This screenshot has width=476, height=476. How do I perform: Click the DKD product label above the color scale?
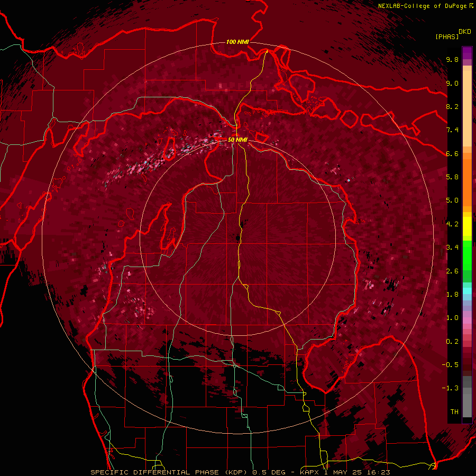coord(465,32)
